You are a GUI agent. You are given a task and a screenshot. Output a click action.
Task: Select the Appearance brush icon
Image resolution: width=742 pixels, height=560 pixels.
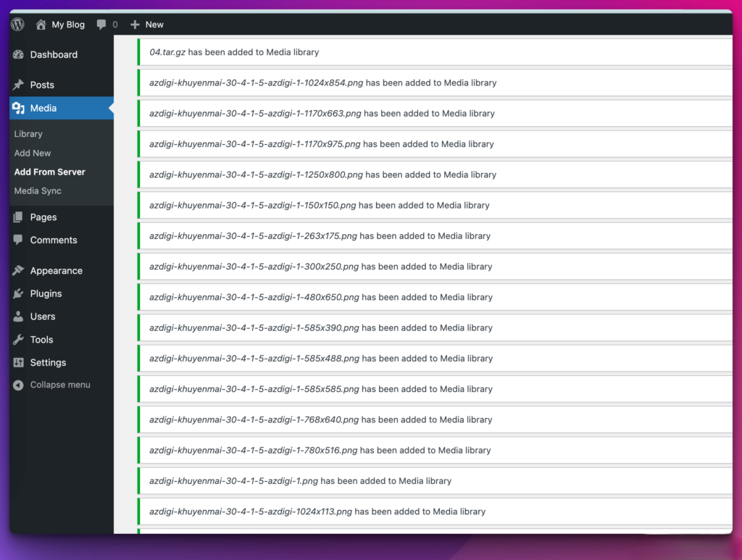coord(17,270)
